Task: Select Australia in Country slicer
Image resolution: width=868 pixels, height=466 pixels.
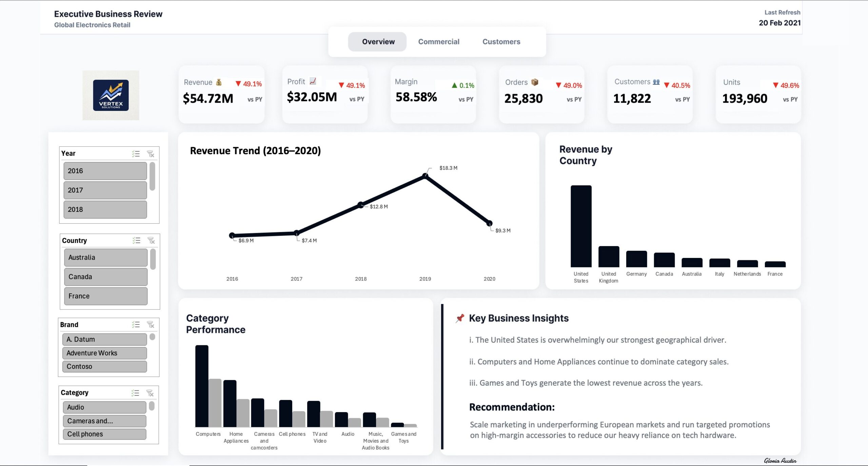Action: pyautogui.click(x=106, y=258)
